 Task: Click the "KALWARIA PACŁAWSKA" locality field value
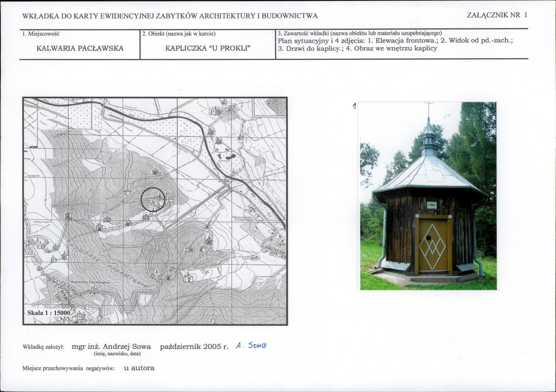click(x=80, y=48)
